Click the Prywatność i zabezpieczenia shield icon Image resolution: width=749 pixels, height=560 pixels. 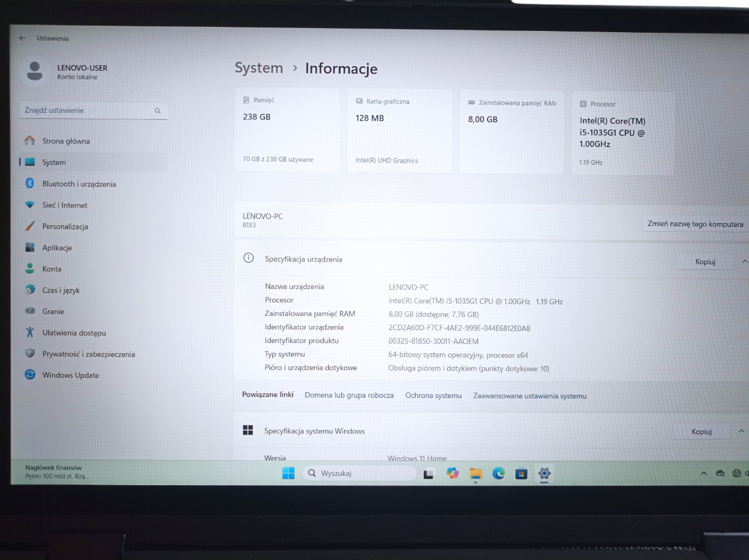(30, 353)
